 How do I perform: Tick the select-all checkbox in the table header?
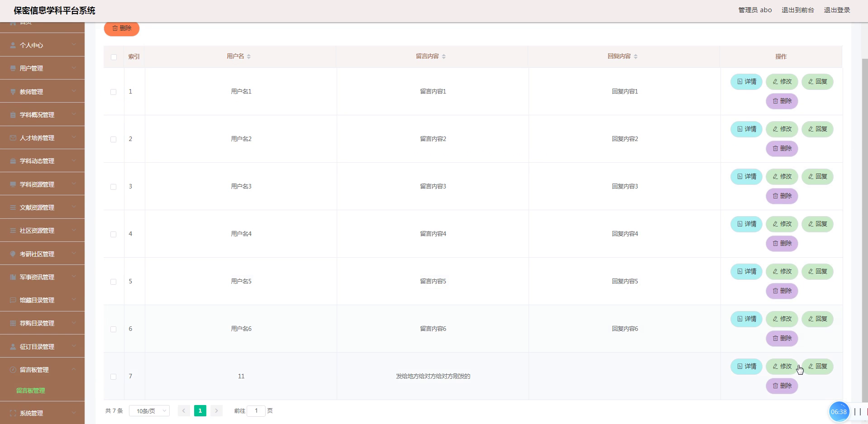point(114,57)
